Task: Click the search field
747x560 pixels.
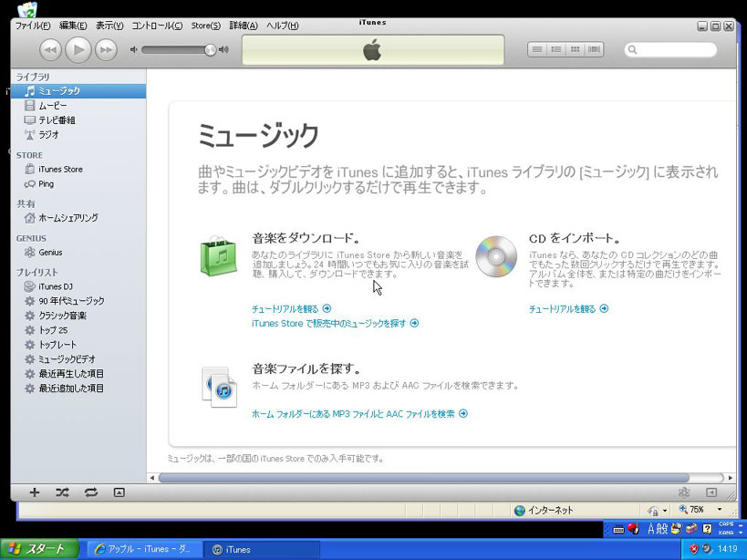Action: tap(670, 49)
